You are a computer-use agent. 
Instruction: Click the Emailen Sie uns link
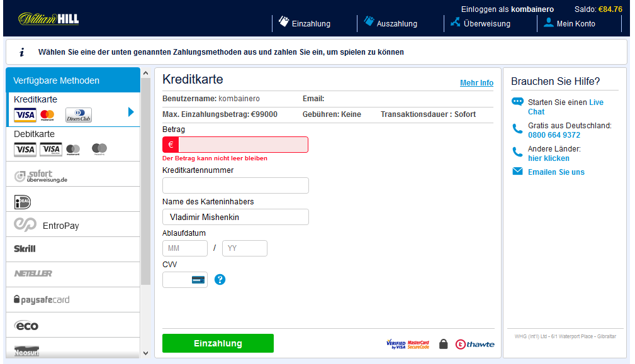556,172
